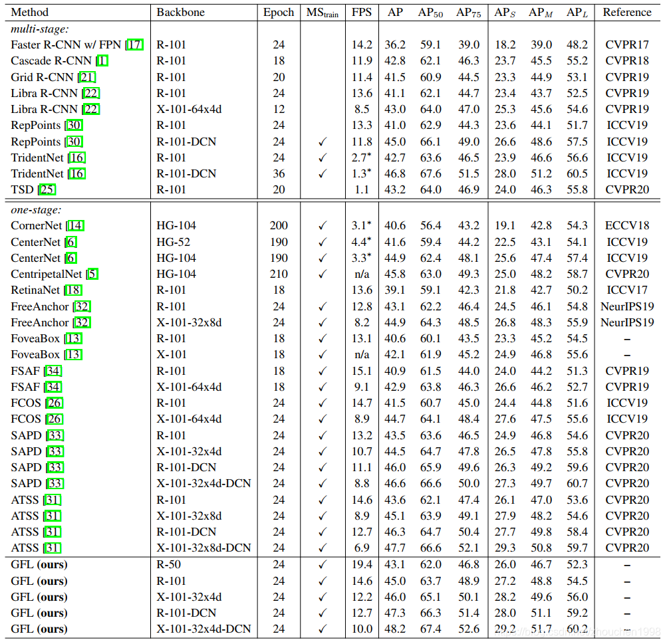Select the CVPR17 reference cell

pos(627,45)
